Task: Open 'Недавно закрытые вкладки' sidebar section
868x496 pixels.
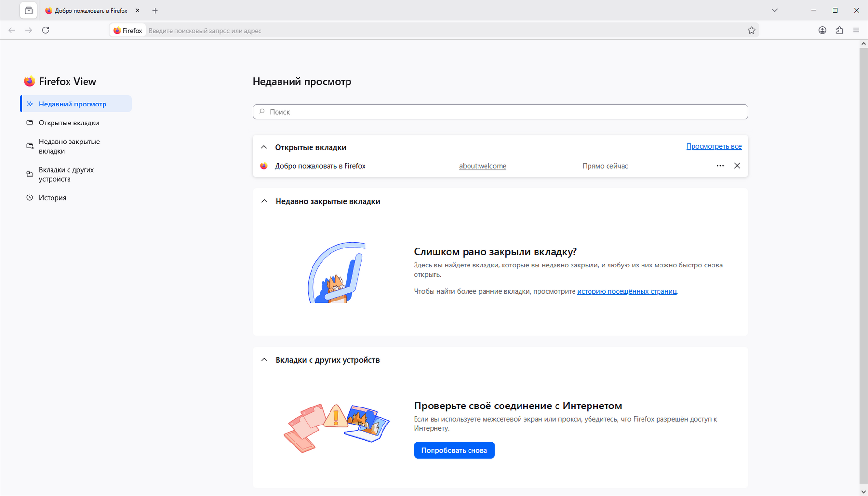Action: coord(76,146)
